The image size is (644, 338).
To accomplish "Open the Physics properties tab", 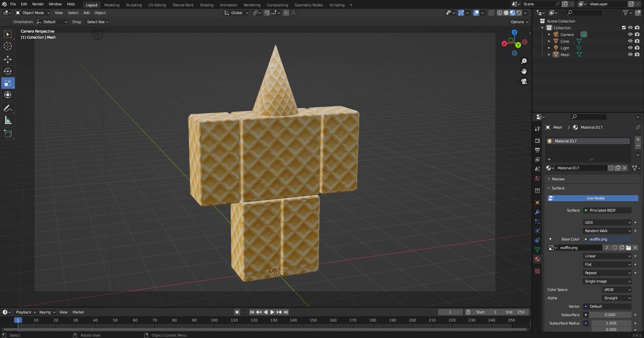I will [537, 231].
